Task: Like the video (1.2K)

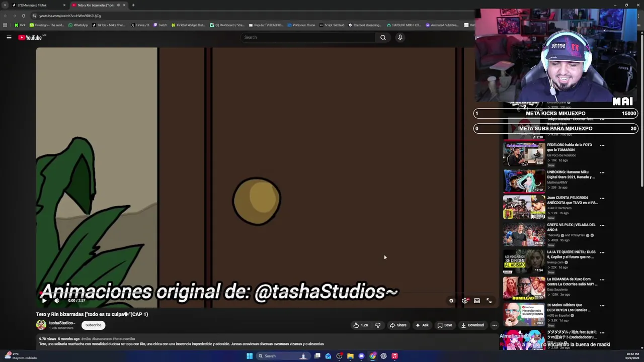Action: pyautogui.click(x=361, y=325)
